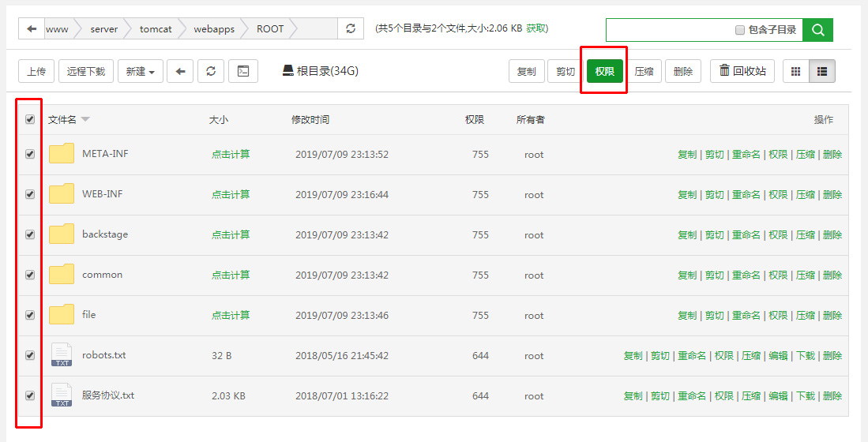Click the toolbar back arrow button

pyautogui.click(x=180, y=71)
